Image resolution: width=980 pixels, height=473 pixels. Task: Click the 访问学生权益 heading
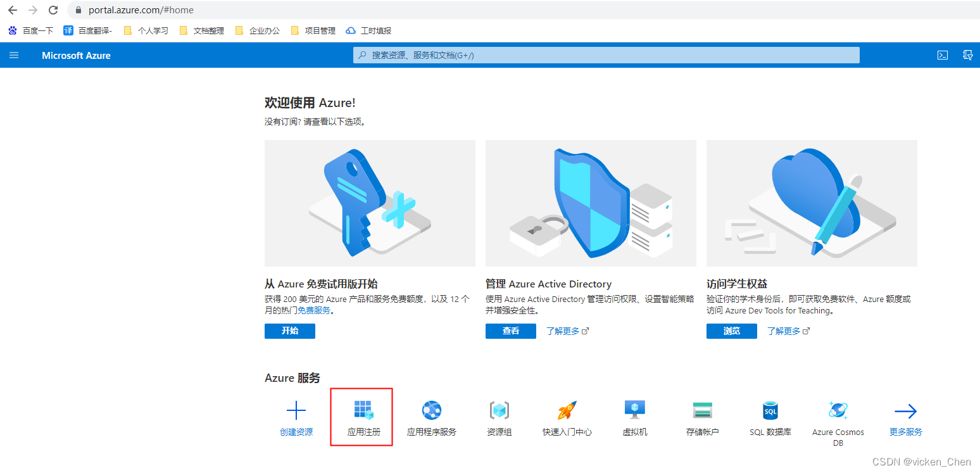click(737, 284)
